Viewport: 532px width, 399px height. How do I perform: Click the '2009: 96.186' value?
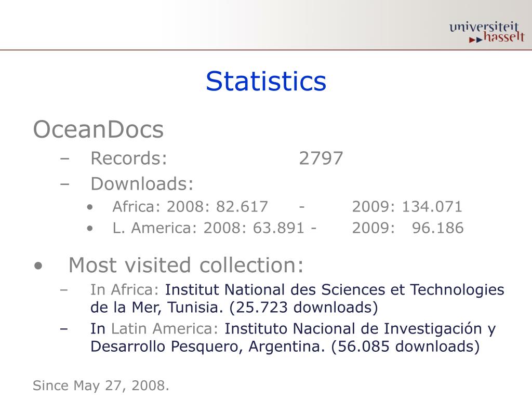click(408, 228)
